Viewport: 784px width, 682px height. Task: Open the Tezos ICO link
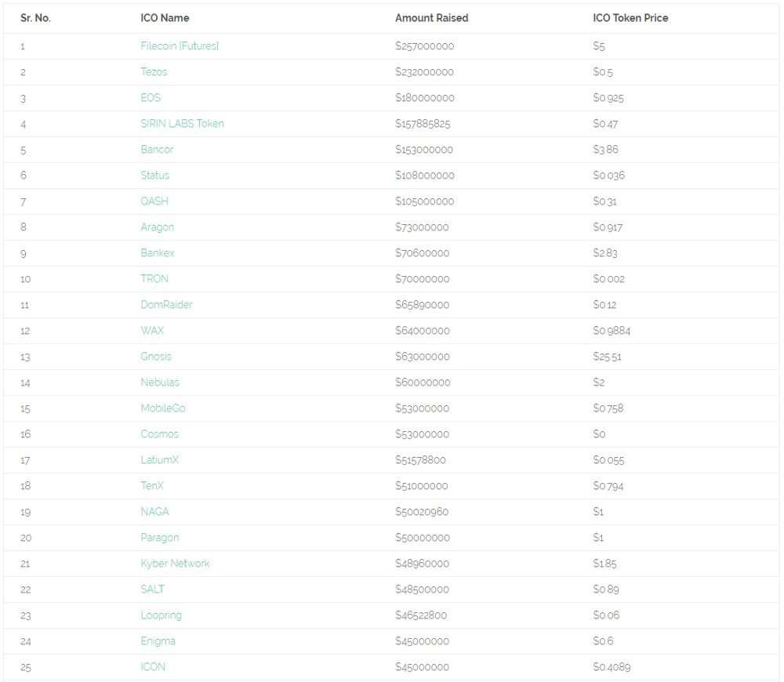coord(154,71)
